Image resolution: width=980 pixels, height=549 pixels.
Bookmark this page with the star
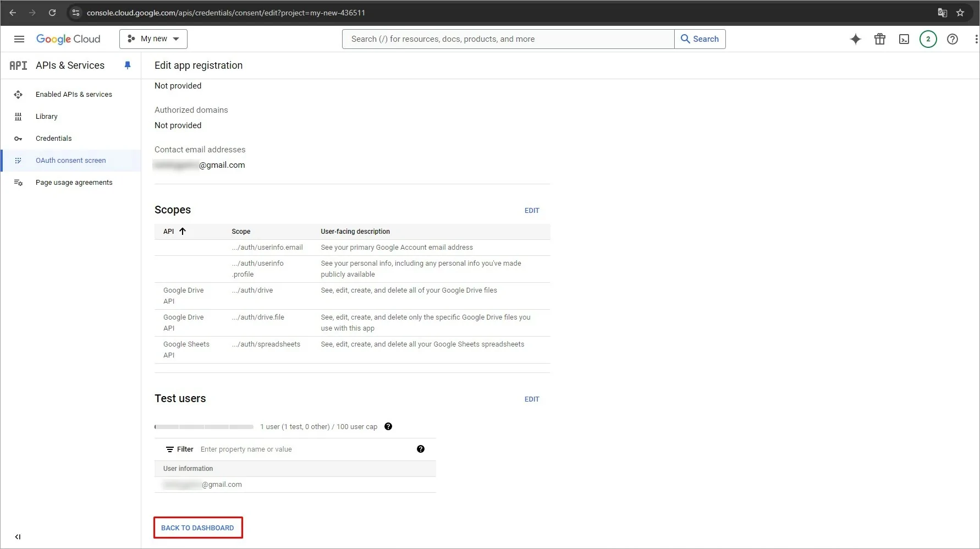(961, 12)
